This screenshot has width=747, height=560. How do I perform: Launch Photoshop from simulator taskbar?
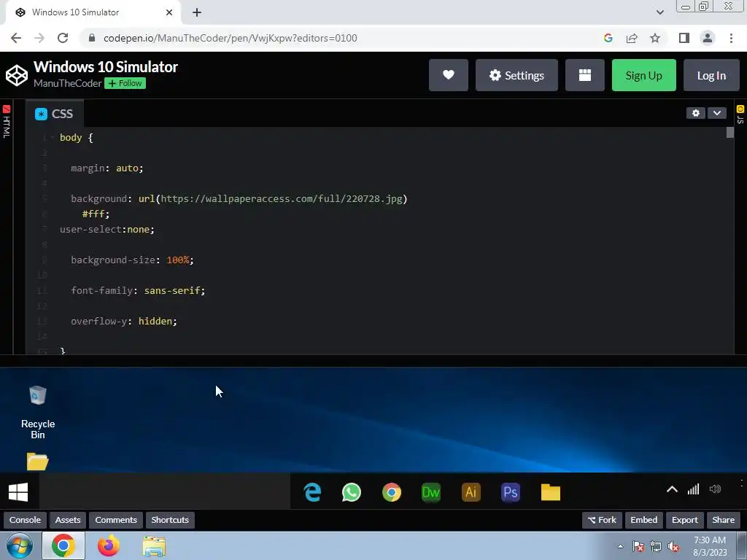click(x=510, y=492)
